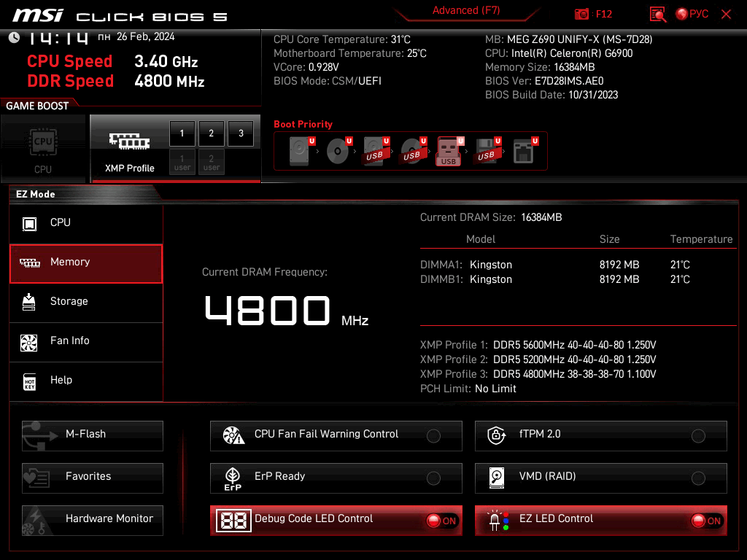The width and height of the screenshot is (747, 560).
Task: Click the Fan Info fan icon
Action: point(29,342)
